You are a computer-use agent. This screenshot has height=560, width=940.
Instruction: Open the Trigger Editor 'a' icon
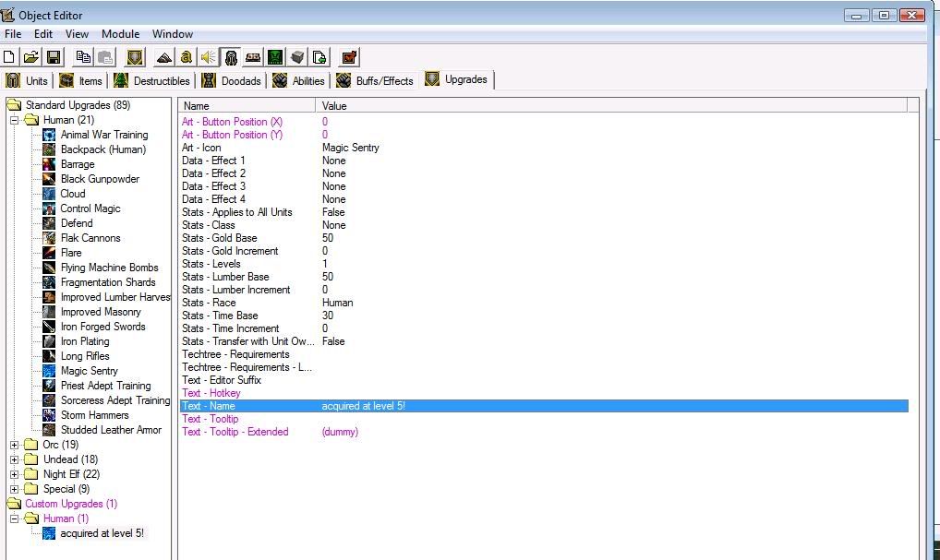pos(187,57)
